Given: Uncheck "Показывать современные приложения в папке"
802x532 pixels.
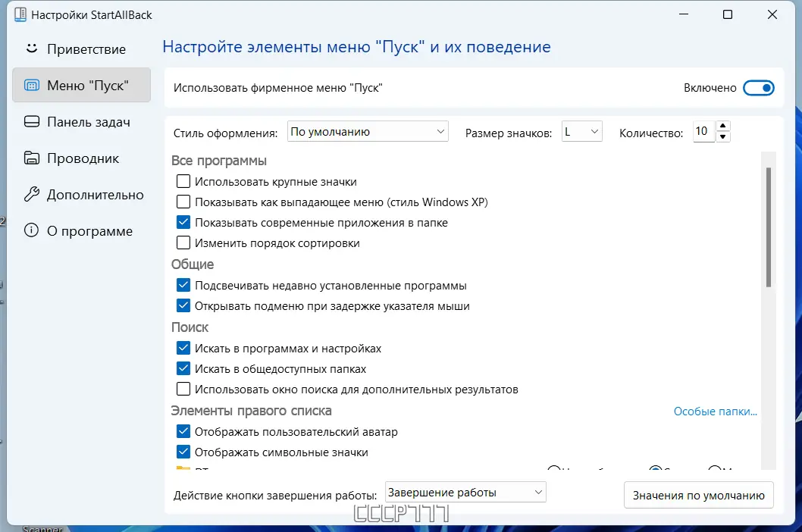Looking at the screenshot, I should point(183,222).
